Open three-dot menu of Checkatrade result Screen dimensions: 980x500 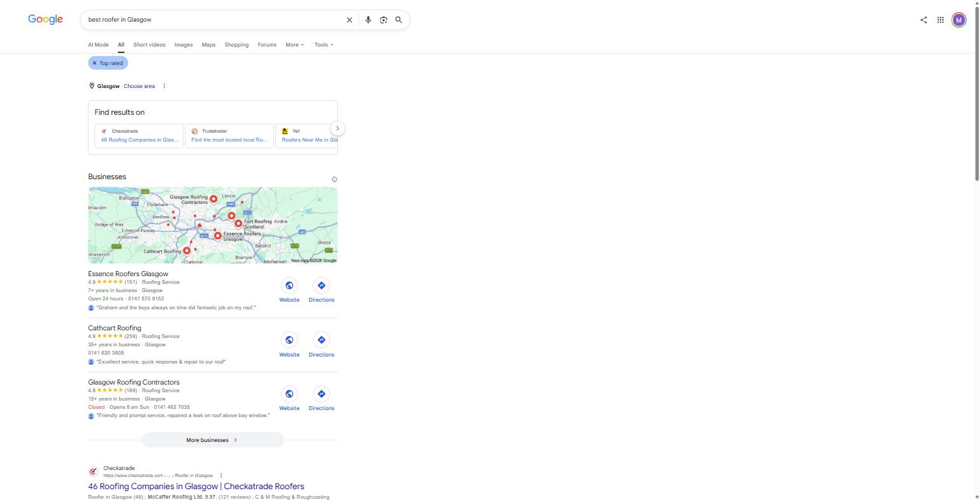click(x=221, y=475)
